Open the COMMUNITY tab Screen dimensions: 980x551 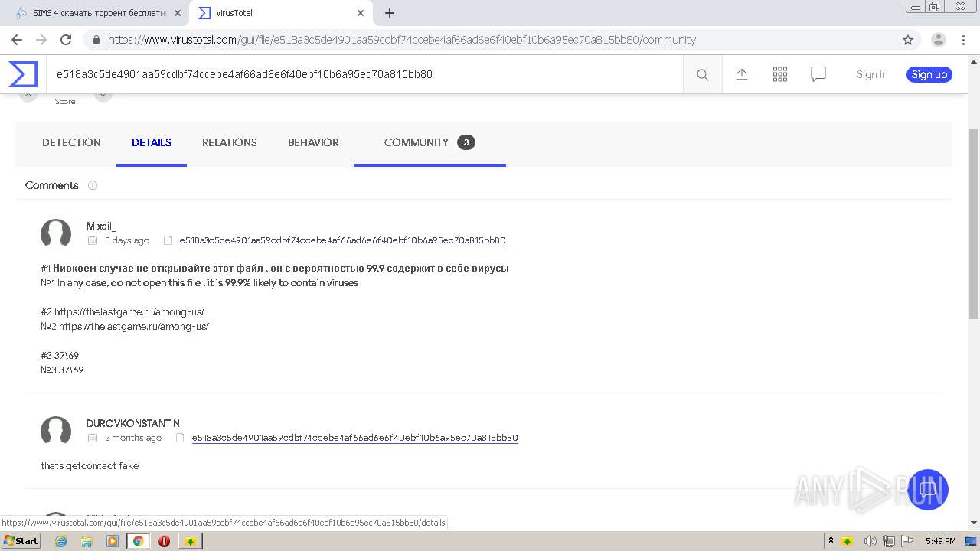430,142
